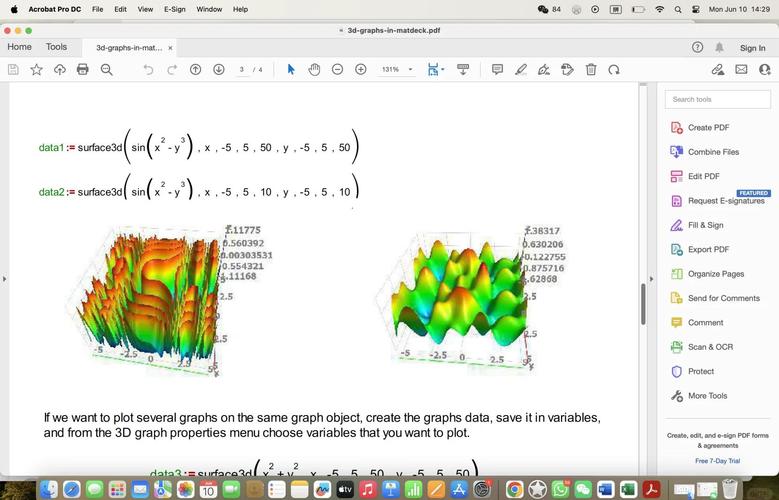Click the Free 7-Day Trial link
The height and width of the screenshot is (500, 779).
[x=716, y=461]
